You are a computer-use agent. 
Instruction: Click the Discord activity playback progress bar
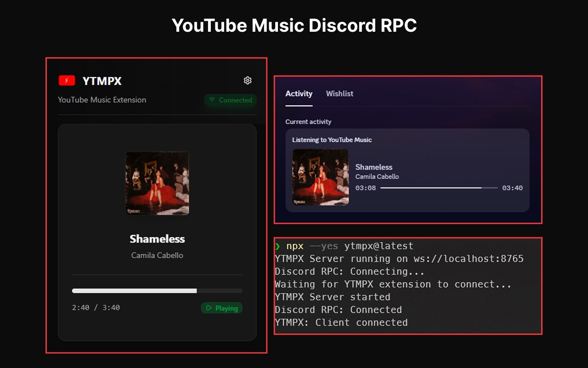click(x=439, y=188)
